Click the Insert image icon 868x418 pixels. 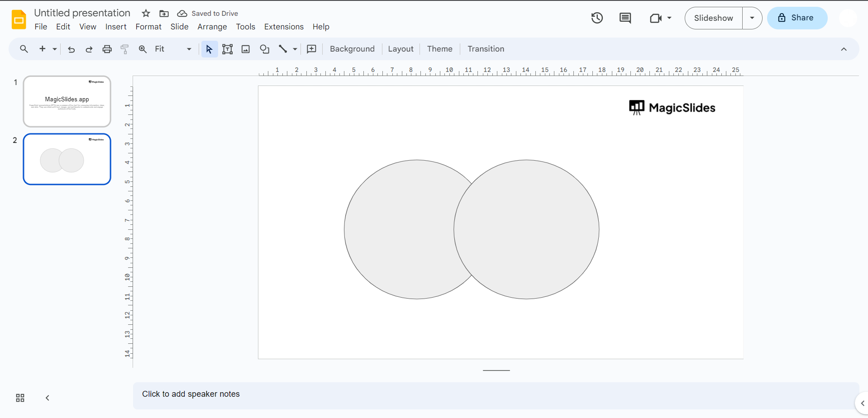pyautogui.click(x=246, y=49)
